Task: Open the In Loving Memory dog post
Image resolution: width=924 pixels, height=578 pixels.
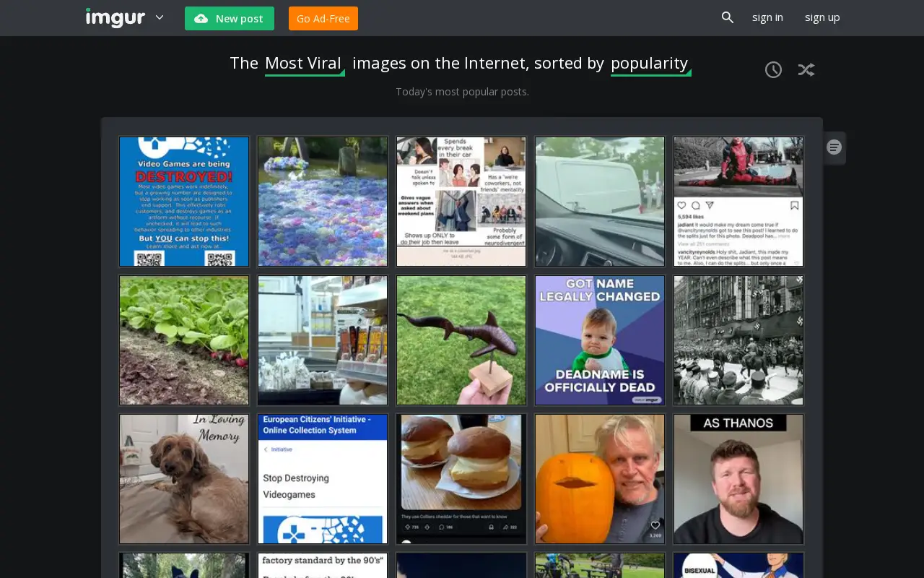Action: click(184, 479)
